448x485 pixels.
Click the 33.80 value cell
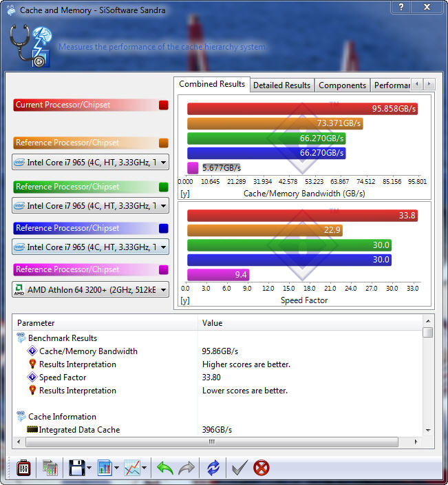[211, 378]
